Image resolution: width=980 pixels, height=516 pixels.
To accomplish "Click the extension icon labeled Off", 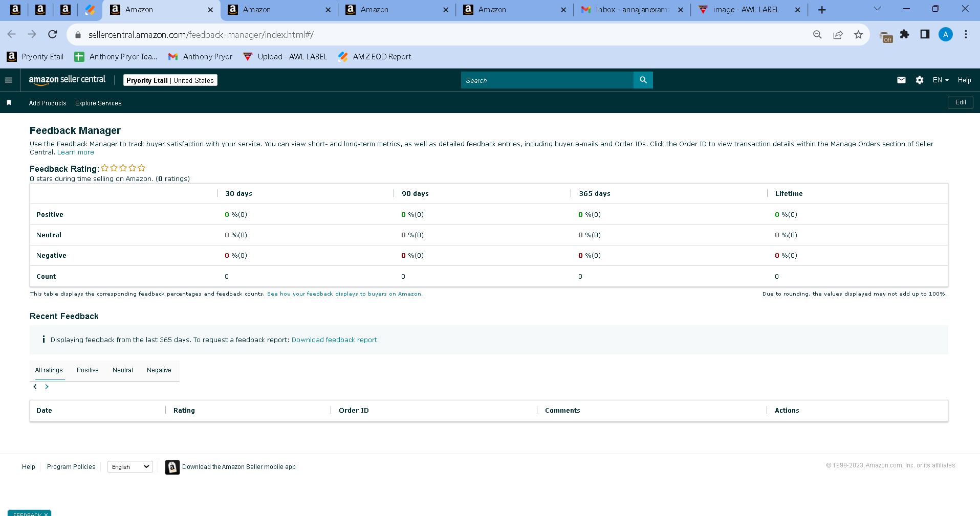I will [886, 36].
